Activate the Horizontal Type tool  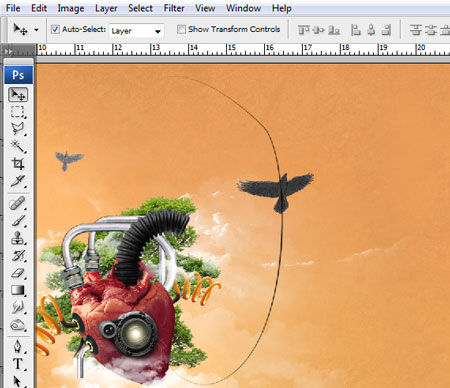pyautogui.click(x=18, y=363)
